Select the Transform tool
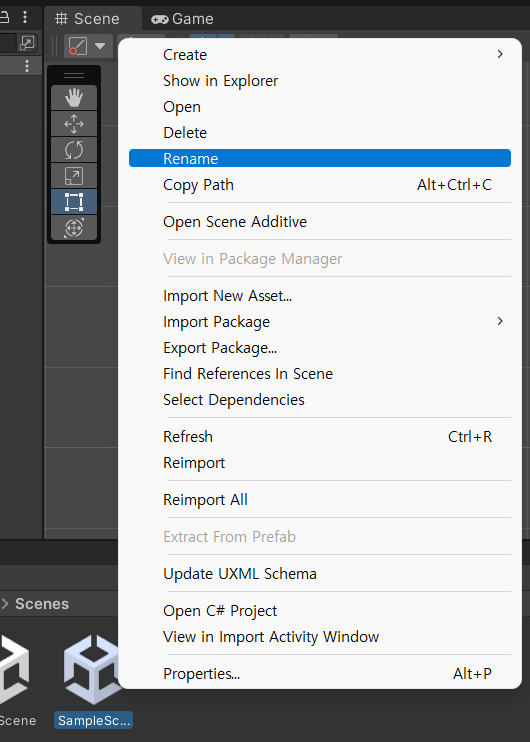 [74, 228]
